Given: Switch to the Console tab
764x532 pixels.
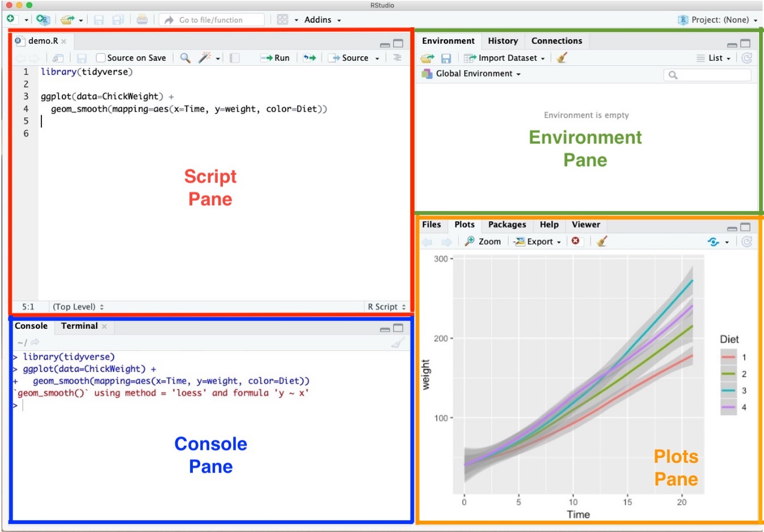Looking at the screenshot, I should tap(31, 326).
